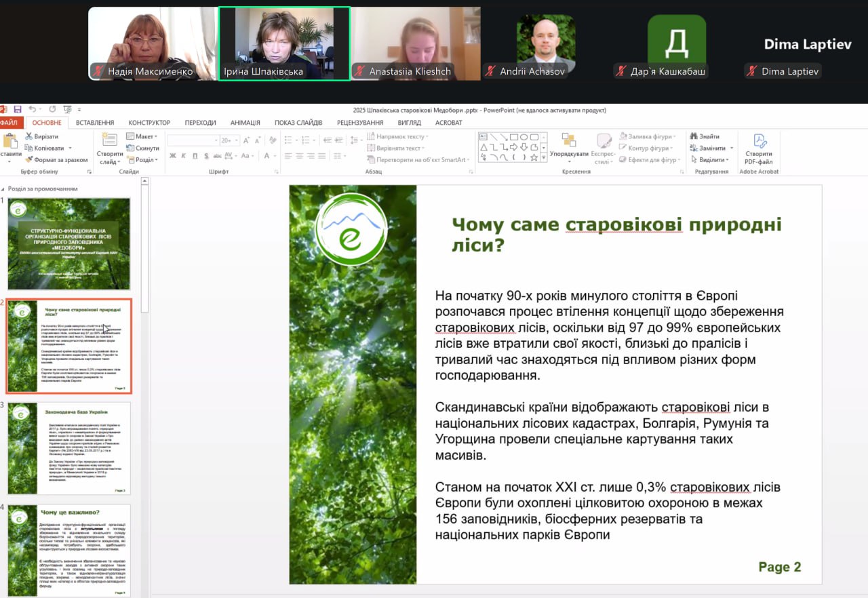Collapse the default section (Розділ за промовчанням)
868x598 pixels.
point(4,189)
